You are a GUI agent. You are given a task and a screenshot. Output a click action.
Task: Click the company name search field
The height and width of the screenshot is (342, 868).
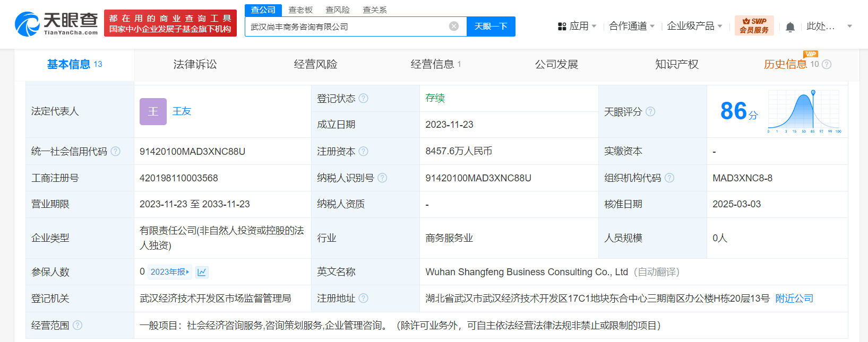click(345, 27)
